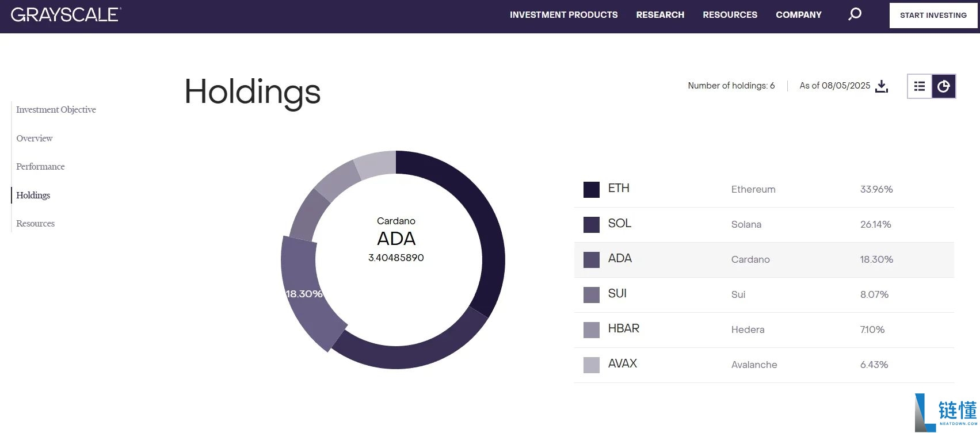The height and width of the screenshot is (433, 980).
Task: Open the search magnifier icon
Action: click(855, 14)
